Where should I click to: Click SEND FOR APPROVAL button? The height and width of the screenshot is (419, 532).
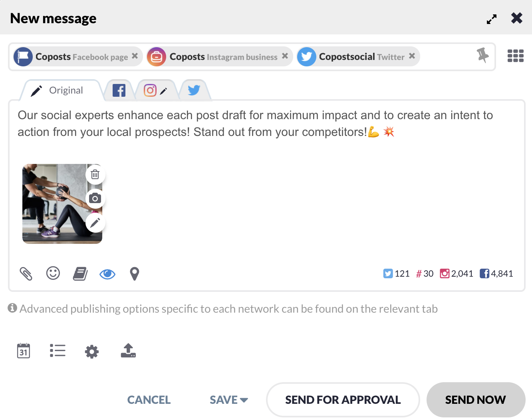coord(343,400)
